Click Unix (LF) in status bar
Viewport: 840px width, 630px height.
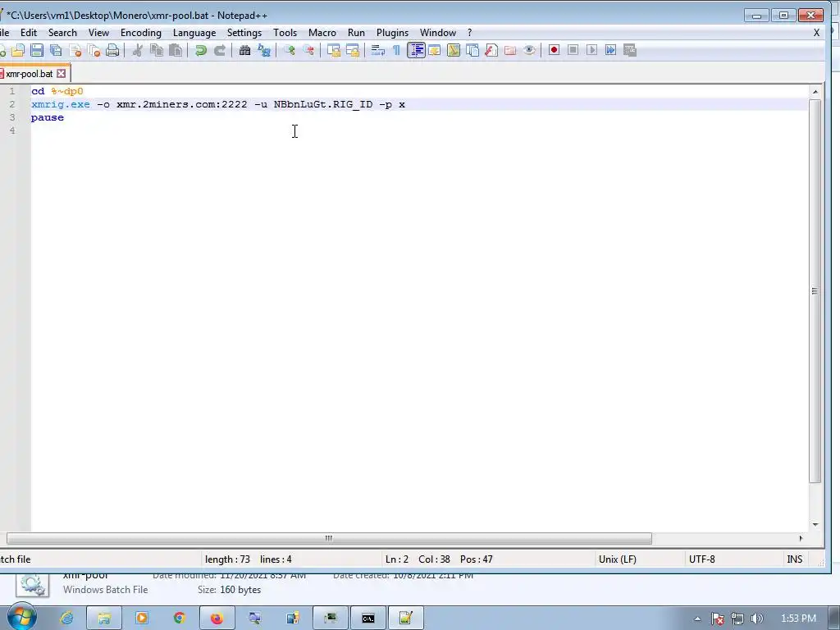coord(617,559)
